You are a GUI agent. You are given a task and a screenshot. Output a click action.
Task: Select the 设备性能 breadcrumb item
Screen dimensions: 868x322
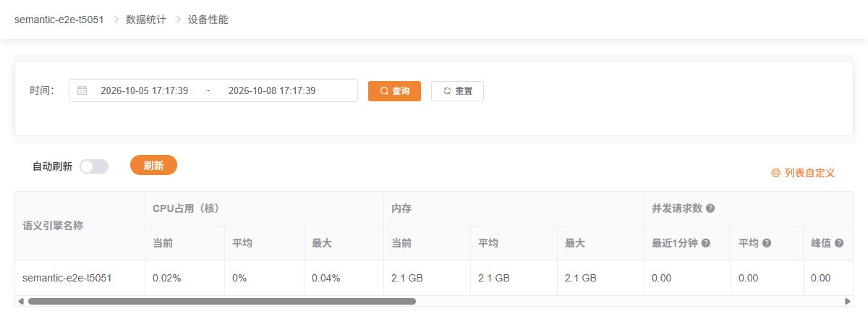[208, 20]
